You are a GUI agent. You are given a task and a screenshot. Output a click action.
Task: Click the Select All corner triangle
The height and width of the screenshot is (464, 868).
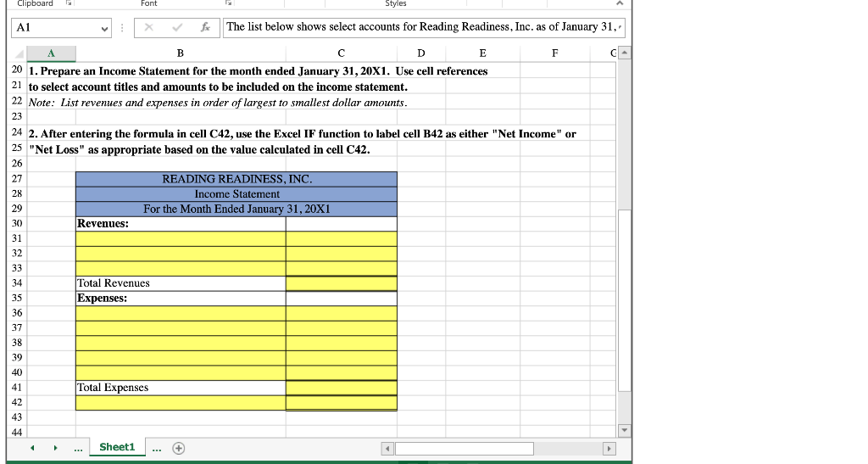coord(19,53)
